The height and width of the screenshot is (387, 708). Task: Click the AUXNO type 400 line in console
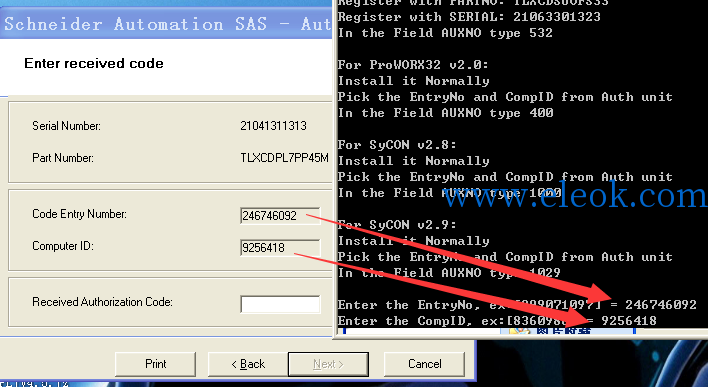pyautogui.click(x=445, y=113)
